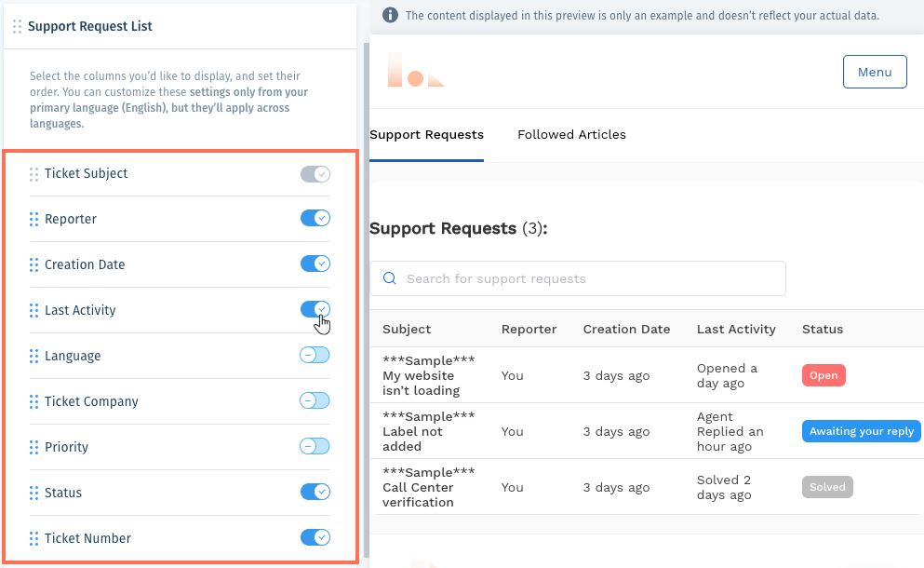Open the Menu button in the preview
The width and height of the screenshot is (924, 568).
point(875,72)
